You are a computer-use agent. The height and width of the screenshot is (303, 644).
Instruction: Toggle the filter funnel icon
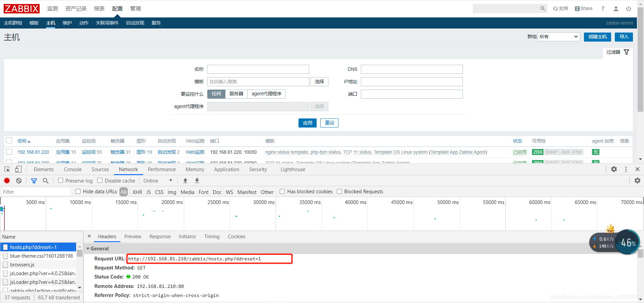tap(626, 52)
